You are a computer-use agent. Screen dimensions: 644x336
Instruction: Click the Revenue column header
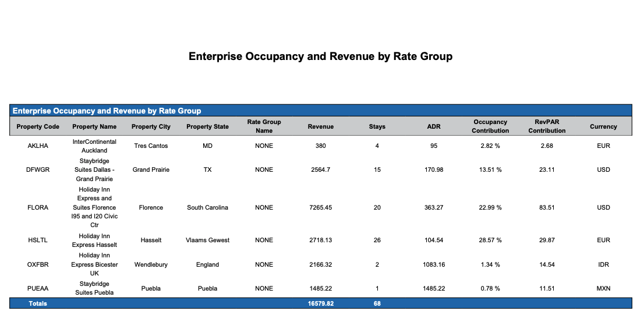[x=320, y=126]
